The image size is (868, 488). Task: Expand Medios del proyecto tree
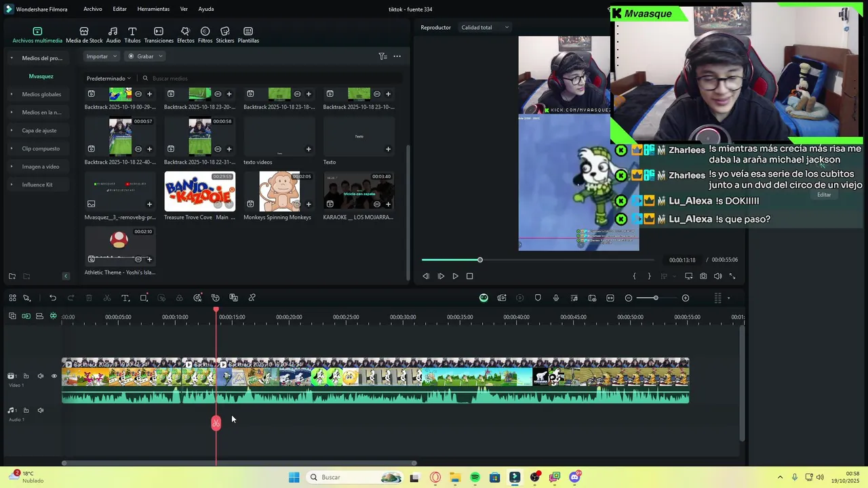pos(12,58)
